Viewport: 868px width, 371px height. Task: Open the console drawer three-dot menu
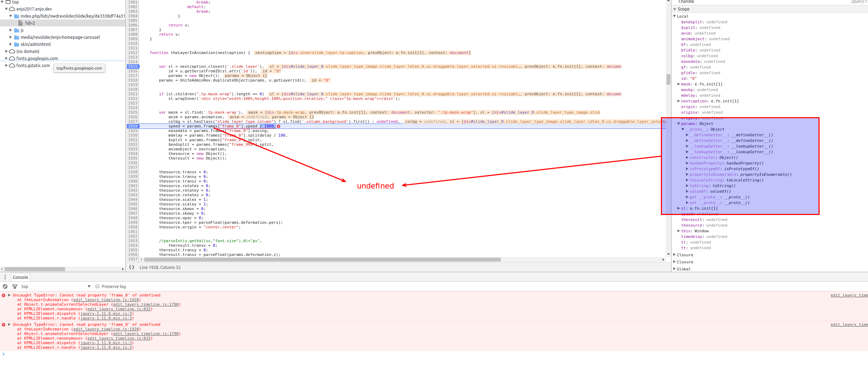click(5, 277)
